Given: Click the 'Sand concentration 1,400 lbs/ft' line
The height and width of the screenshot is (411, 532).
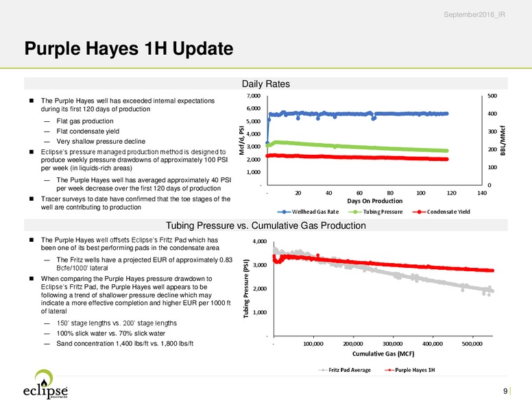Looking at the screenshot, I should pos(125,343).
